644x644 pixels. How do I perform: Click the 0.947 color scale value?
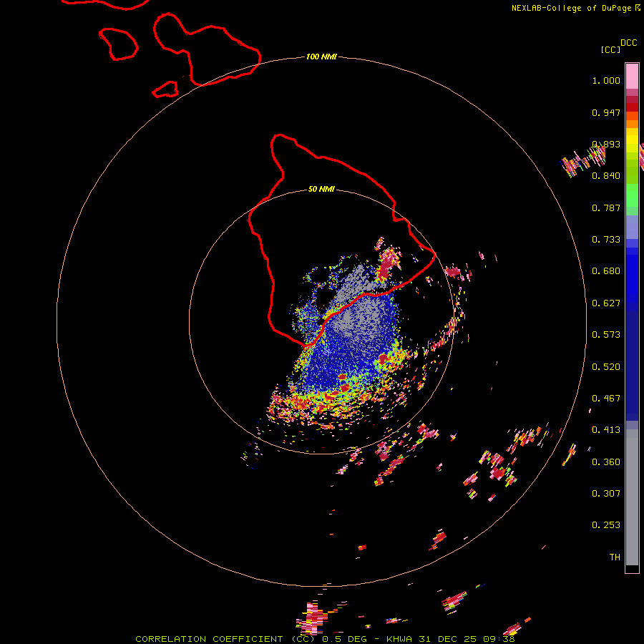(x=606, y=112)
